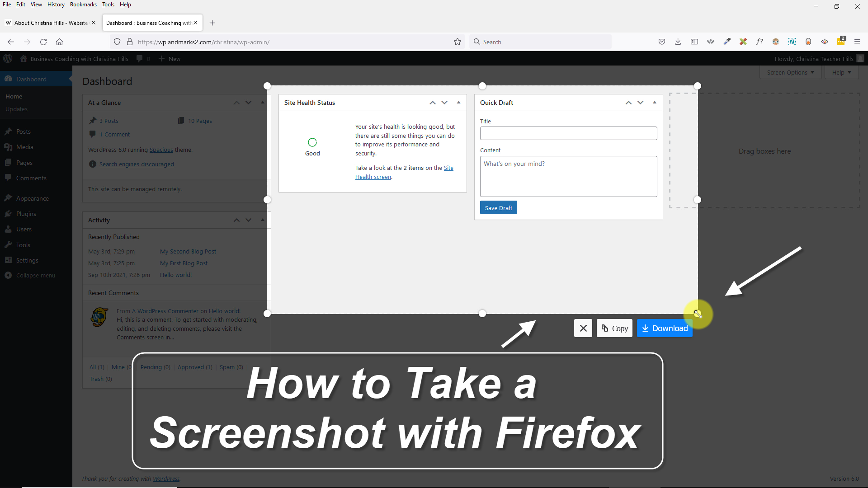Collapse the Site Health Status panel
The image size is (868, 488).
458,103
